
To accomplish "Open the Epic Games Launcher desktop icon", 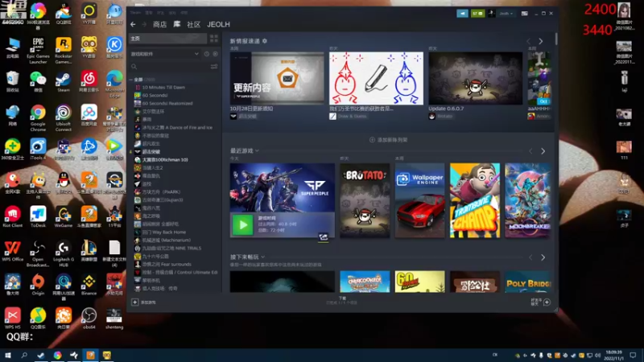I will pyautogui.click(x=38, y=50).
